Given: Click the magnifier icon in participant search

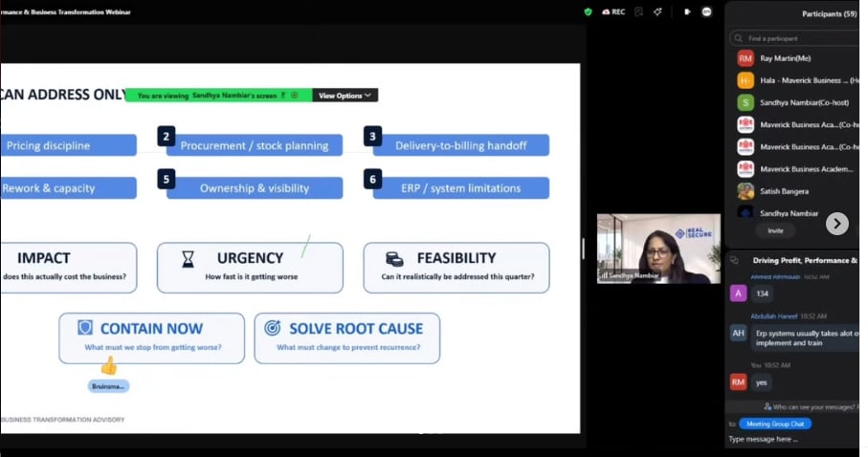Looking at the screenshot, I should pos(739,38).
